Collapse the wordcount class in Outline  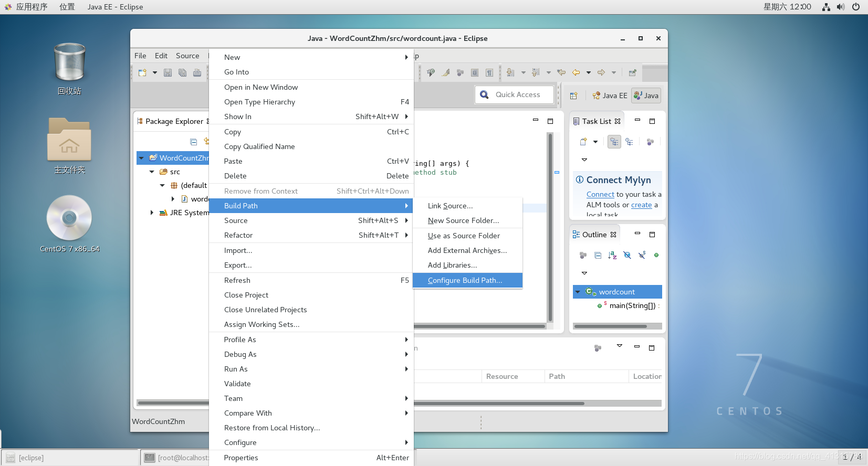click(578, 292)
